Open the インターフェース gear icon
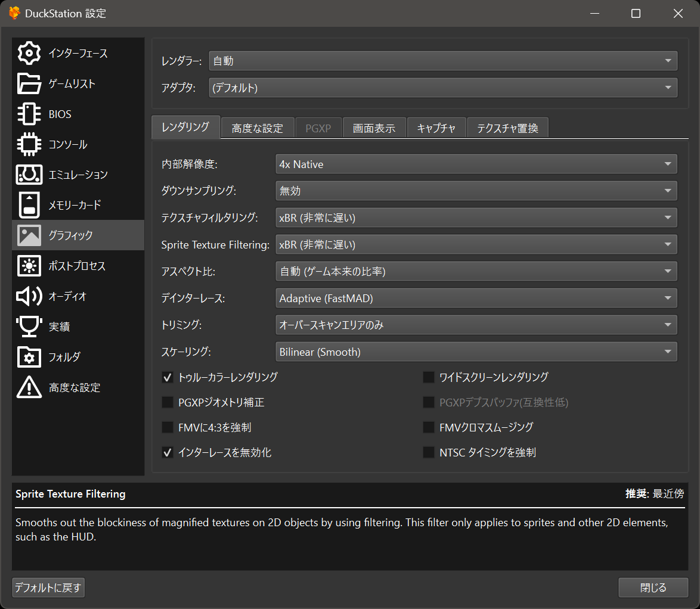 29,53
